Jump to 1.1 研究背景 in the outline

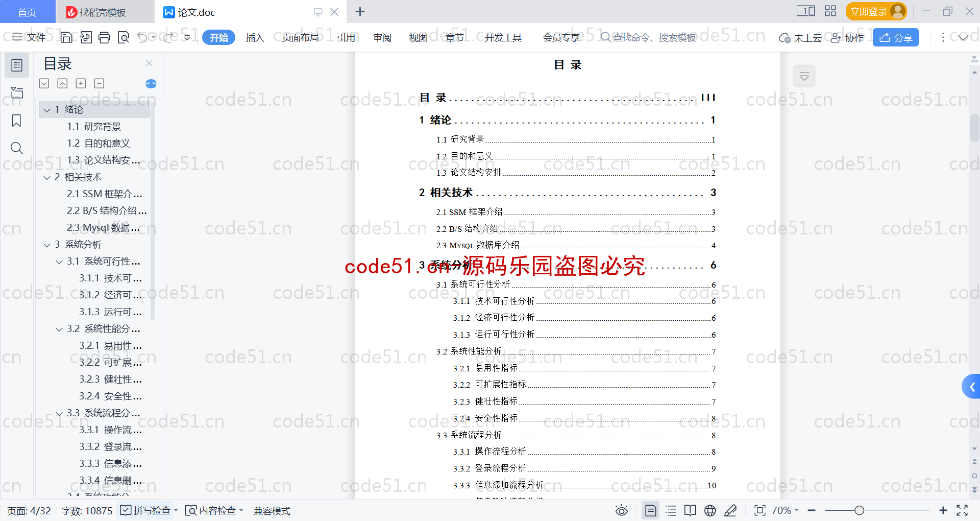94,126
